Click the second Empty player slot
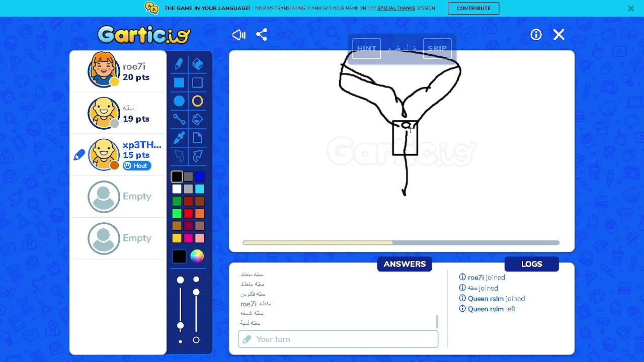 click(x=119, y=238)
